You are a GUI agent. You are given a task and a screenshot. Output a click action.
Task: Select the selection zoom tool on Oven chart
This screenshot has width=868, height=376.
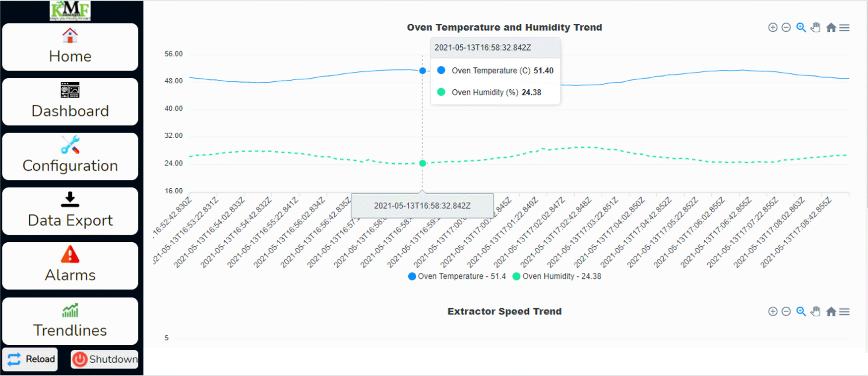pos(801,28)
